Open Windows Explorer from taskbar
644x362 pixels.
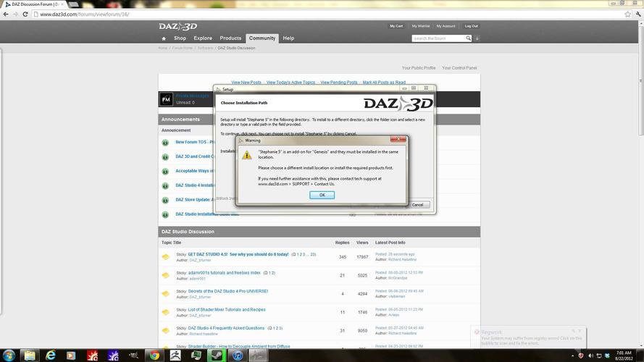[x=30, y=355]
